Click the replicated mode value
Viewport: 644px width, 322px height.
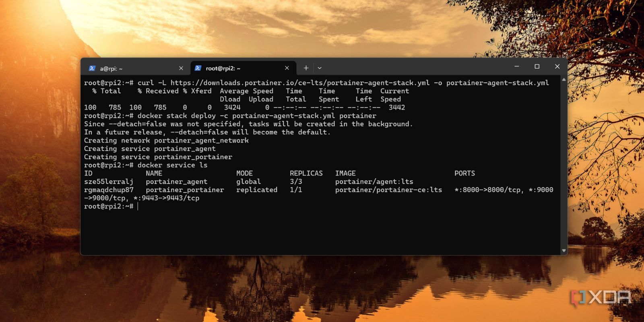pos(257,190)
